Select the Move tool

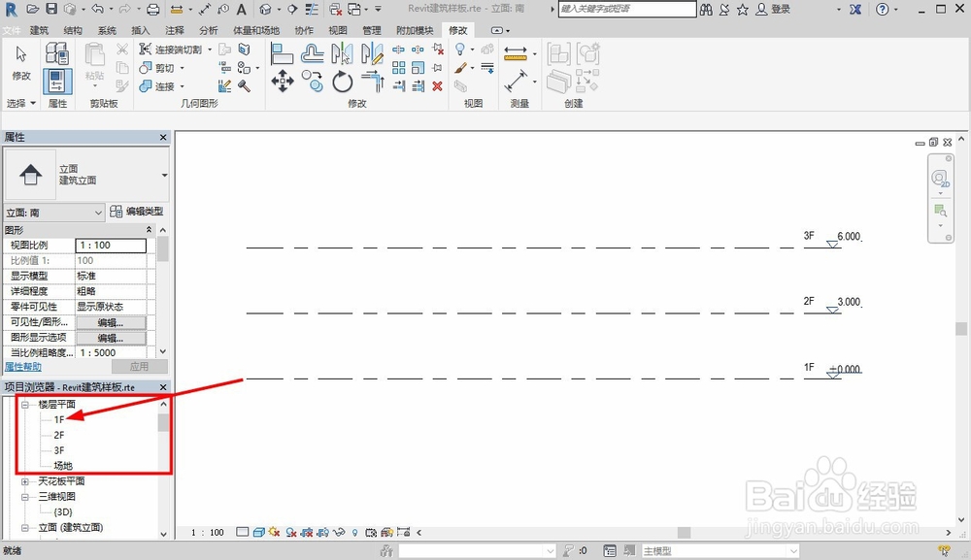point(283,82)
